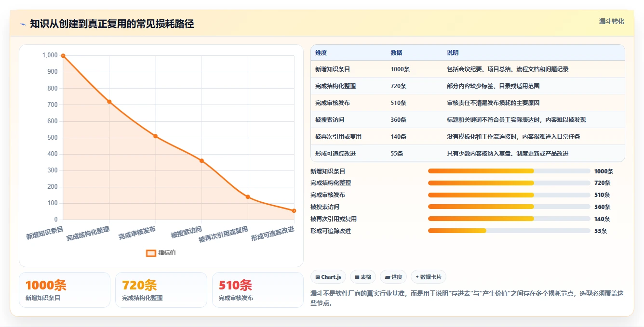Screen dimensions: 644x327
Task: Click the page title 知识从创建到真正复用的常见损耗路径
Action: pos(112,24)
